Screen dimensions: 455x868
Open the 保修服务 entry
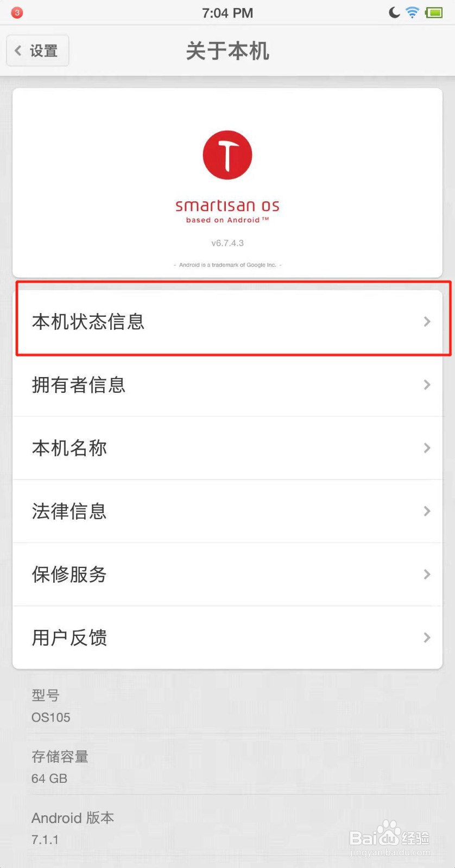(x=227, y=575)
